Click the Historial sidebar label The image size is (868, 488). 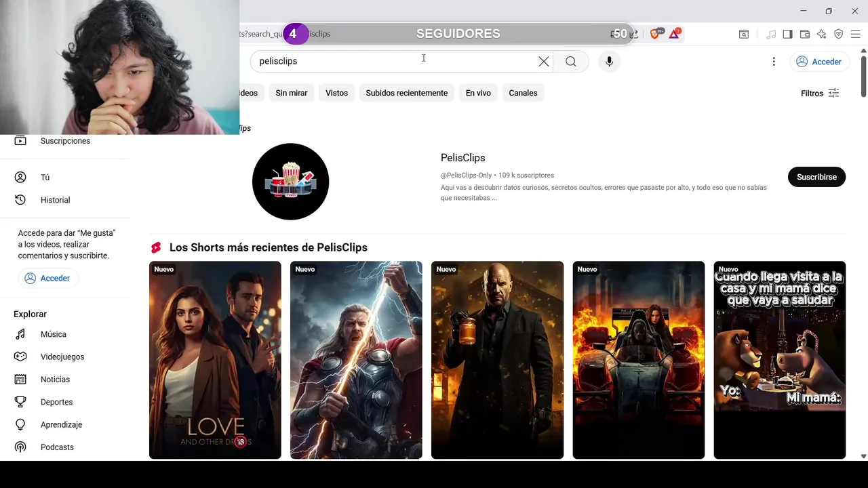coord(55,200)
